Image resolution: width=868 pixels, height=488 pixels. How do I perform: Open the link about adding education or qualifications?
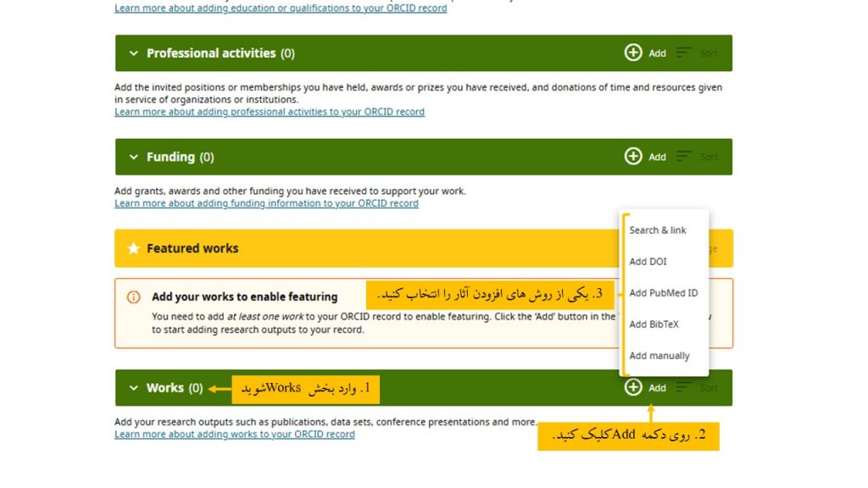pos(281,8)
